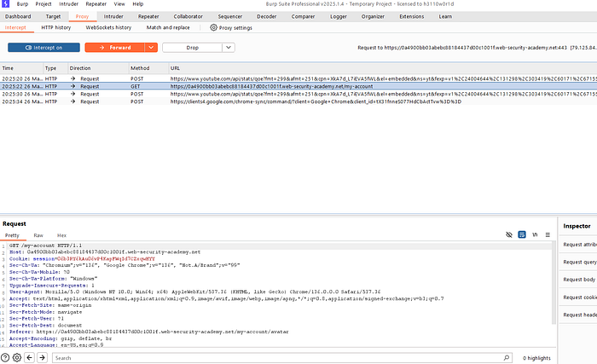Select the clients4.google.com chrome-sync request row
Image resolution: width=597 pixels, height=364 pixels.
(x=298, y=101)
